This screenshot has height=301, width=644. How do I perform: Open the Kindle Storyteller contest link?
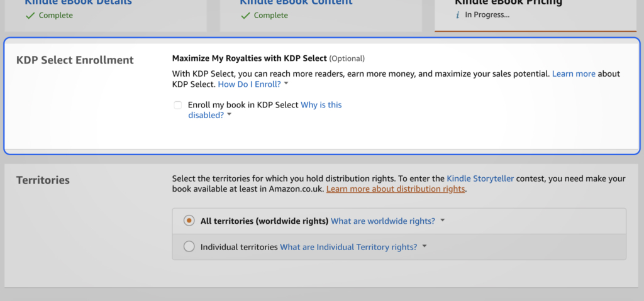(480, 178)
